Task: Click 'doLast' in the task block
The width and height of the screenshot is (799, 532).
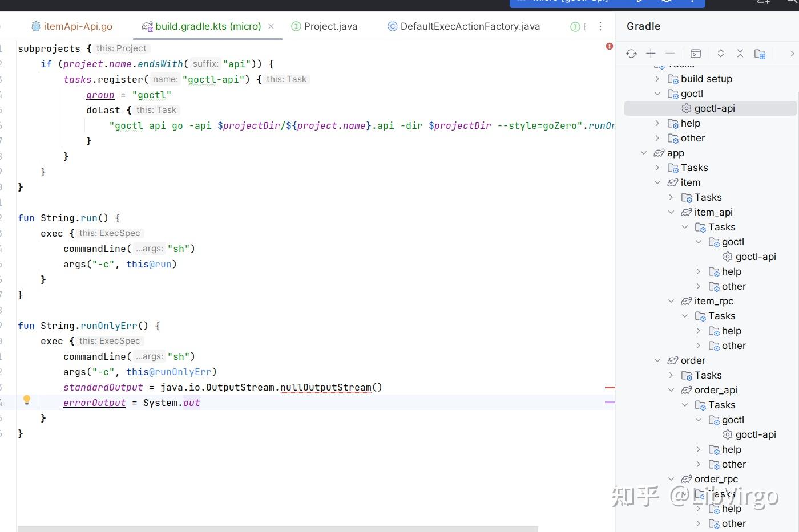Action: 103,111
